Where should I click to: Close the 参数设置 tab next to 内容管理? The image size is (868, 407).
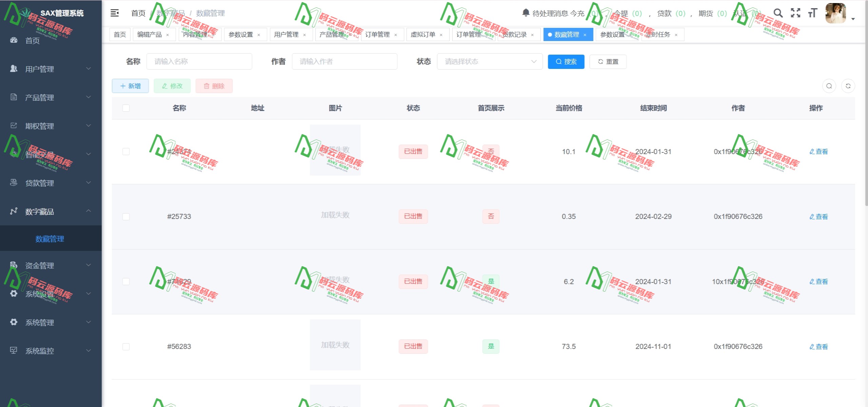[259, 35]
